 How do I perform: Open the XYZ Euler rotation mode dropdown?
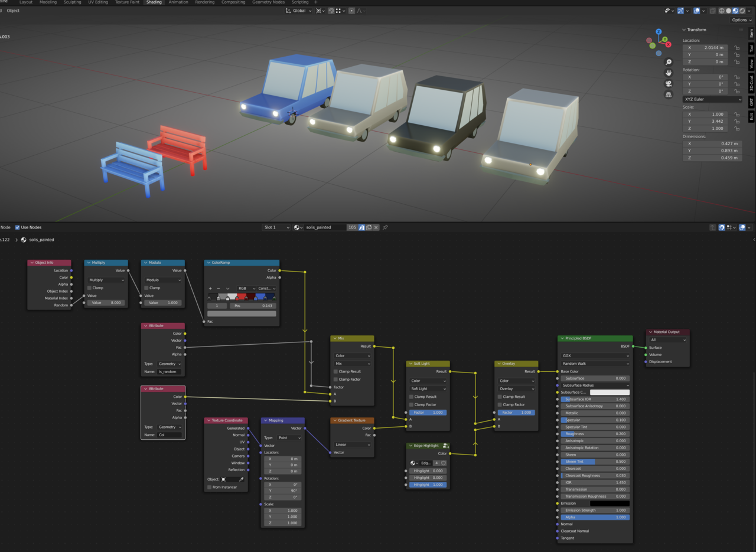tap(712, 99)
